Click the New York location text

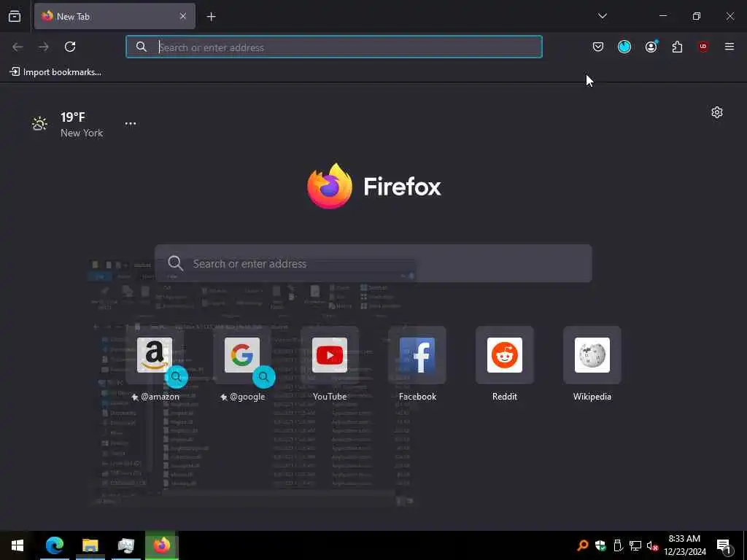82,133
